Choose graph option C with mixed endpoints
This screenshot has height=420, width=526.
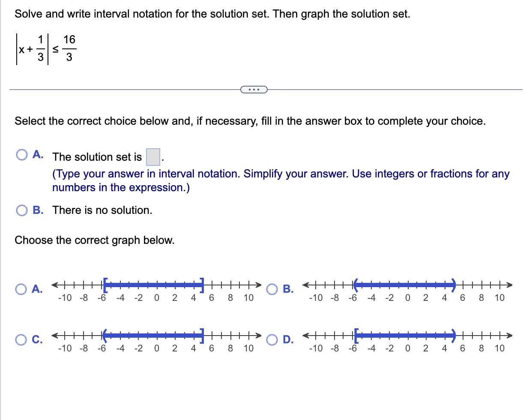[20, 339]
